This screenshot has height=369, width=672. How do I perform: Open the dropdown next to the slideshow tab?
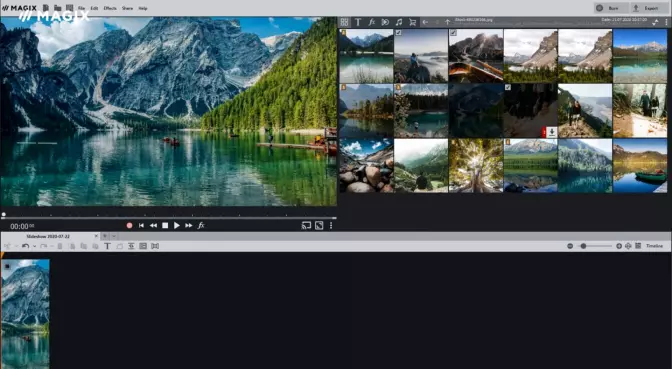[x=114, y=236]
